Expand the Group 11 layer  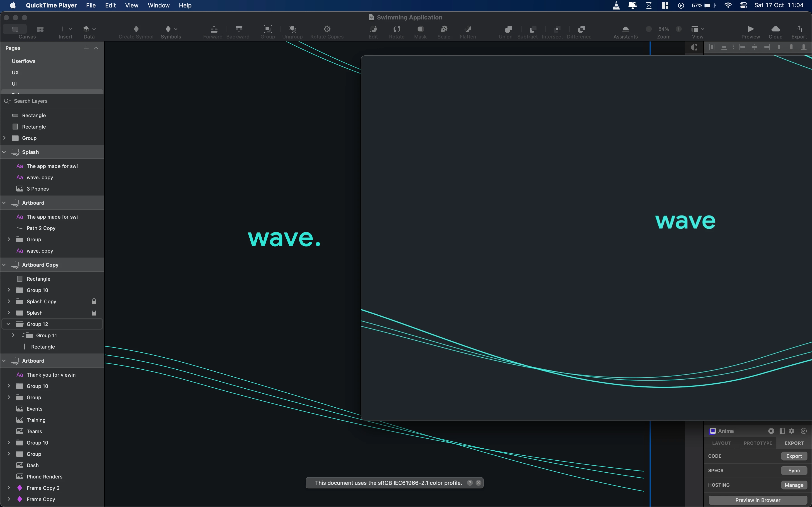tap(13, 335)
